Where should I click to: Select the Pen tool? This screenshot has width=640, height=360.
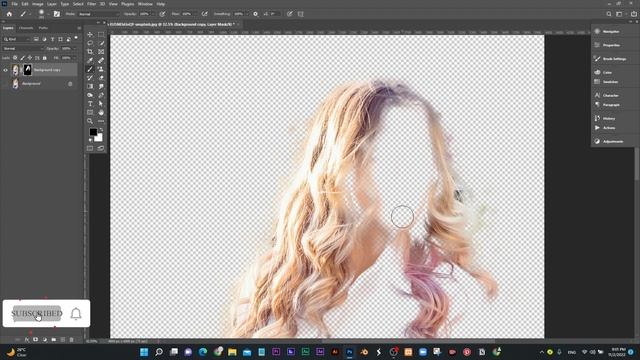(101, 95)
